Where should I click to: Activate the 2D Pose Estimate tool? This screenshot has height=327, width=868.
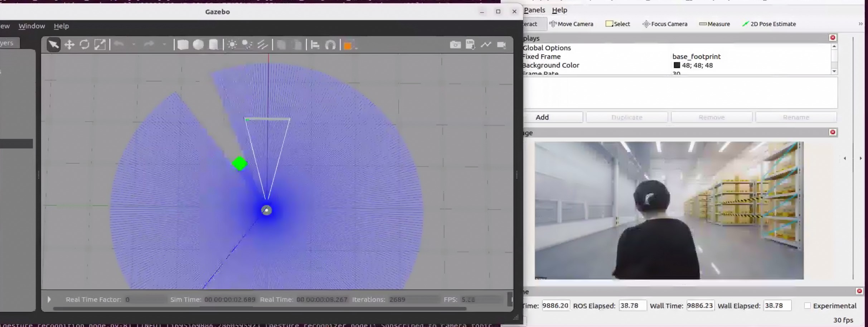pos(769,24)
